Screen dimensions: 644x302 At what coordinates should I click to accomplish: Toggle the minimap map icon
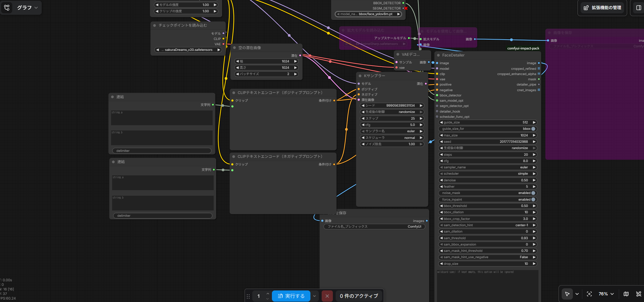click(x=626, y=294)
